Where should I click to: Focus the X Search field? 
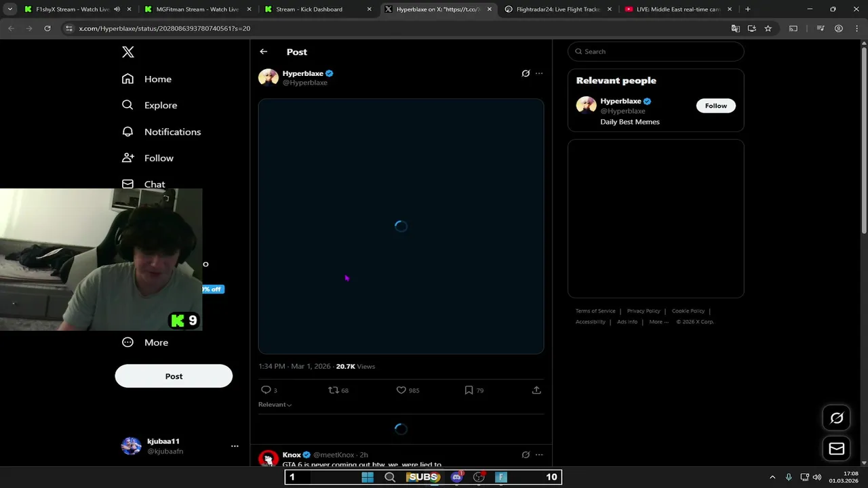[656, 52]
